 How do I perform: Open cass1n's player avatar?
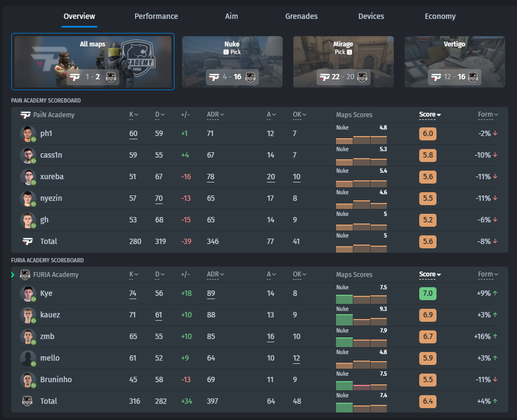[x=28, y=155]
